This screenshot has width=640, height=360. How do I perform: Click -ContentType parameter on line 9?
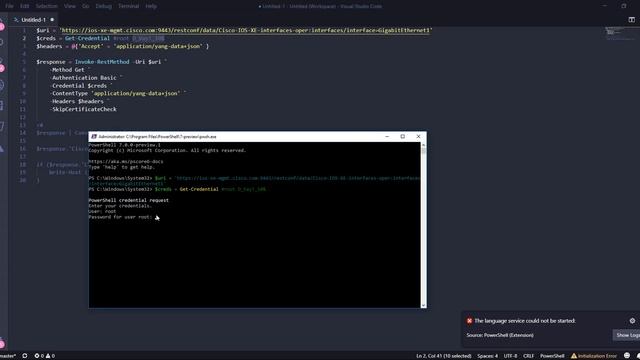[69, 93]
